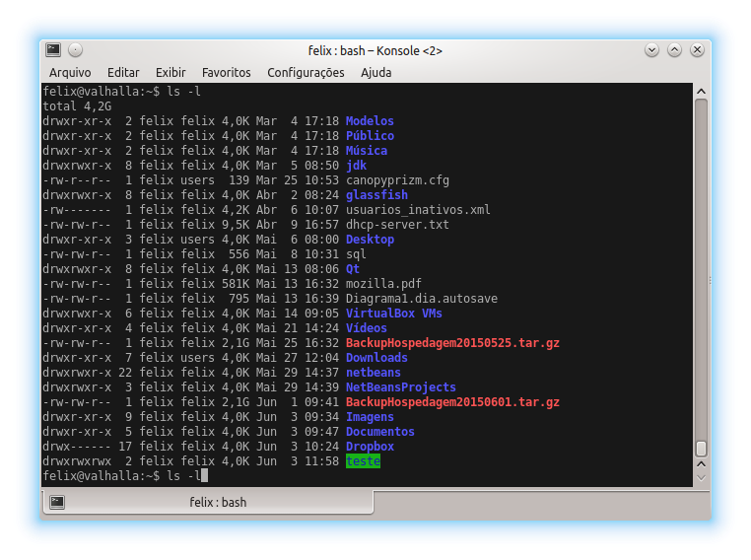Click the dhcp-server.txt file name
This screenshot has height=560, width=751.
coord(397,225)
